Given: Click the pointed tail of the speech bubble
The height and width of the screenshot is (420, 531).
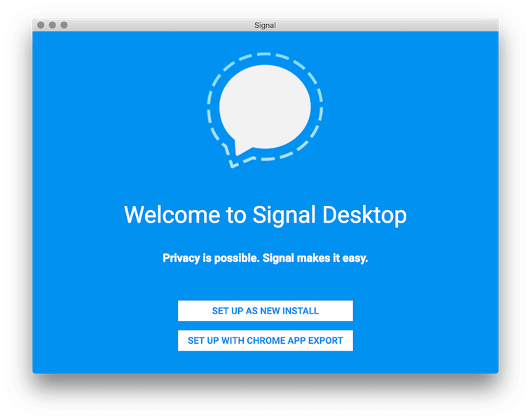Looking at the screenshot, I should 241,148.
